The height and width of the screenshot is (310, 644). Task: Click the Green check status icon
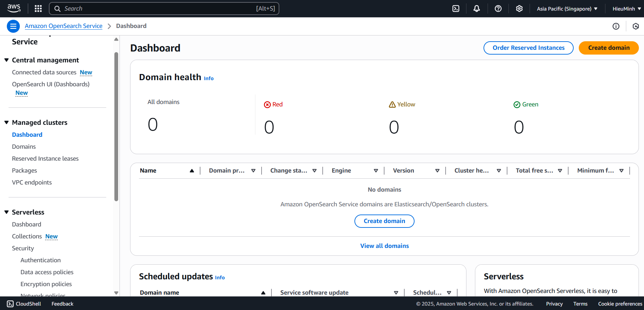click(517, 105)
